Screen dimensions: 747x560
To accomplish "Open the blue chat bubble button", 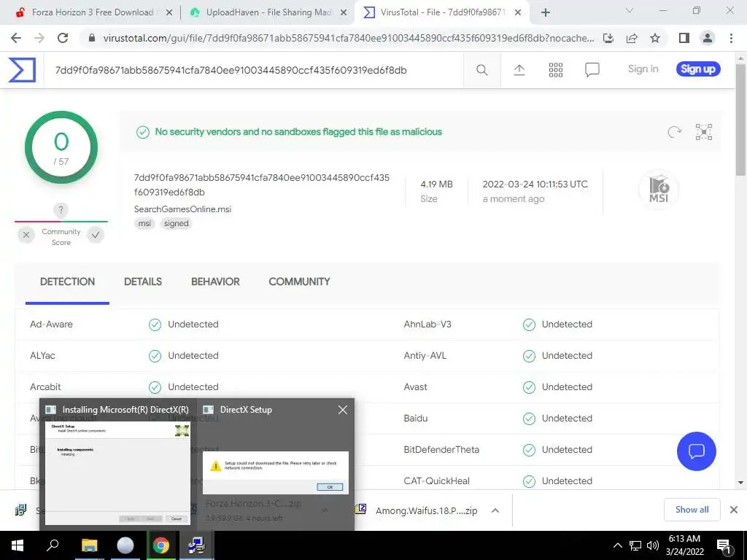I will tap(696, 451).
